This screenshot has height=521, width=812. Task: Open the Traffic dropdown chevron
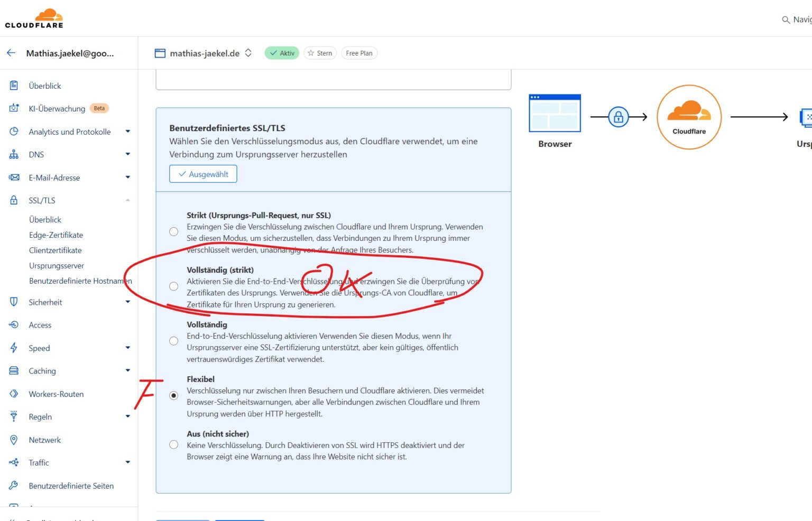(x=127, y=462)
